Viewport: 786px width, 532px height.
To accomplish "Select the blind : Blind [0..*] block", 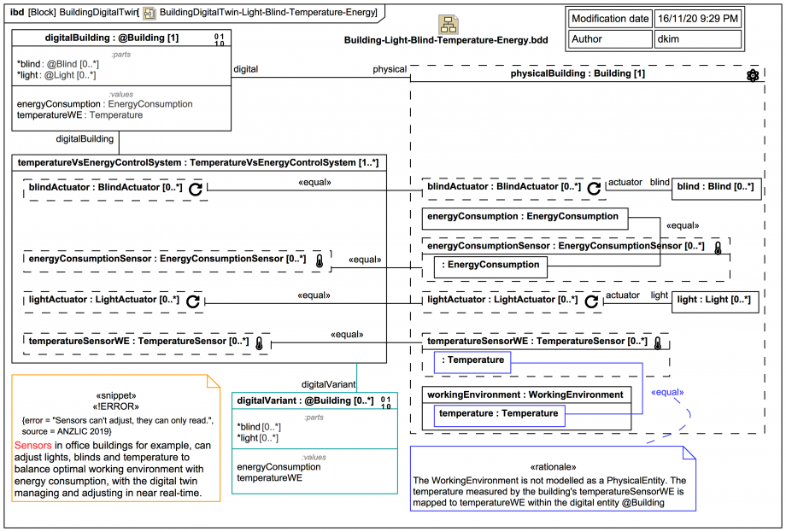I will 716,189.
